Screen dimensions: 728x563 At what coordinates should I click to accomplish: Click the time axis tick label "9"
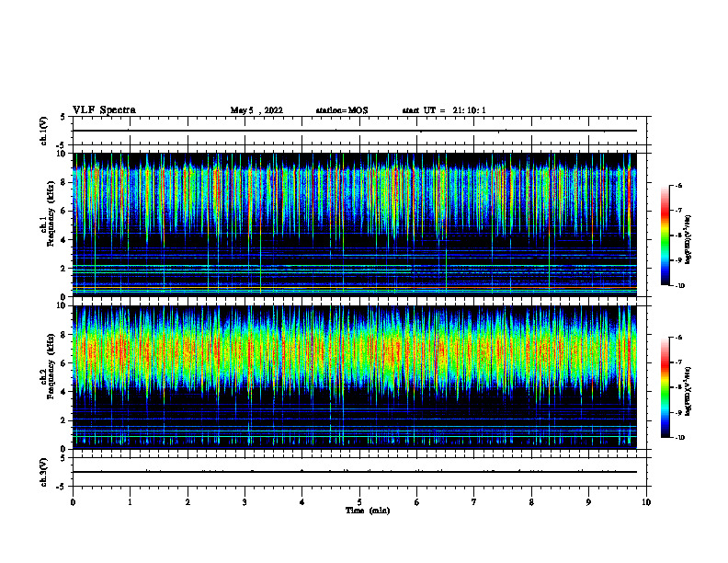click(x=588, y=502)
